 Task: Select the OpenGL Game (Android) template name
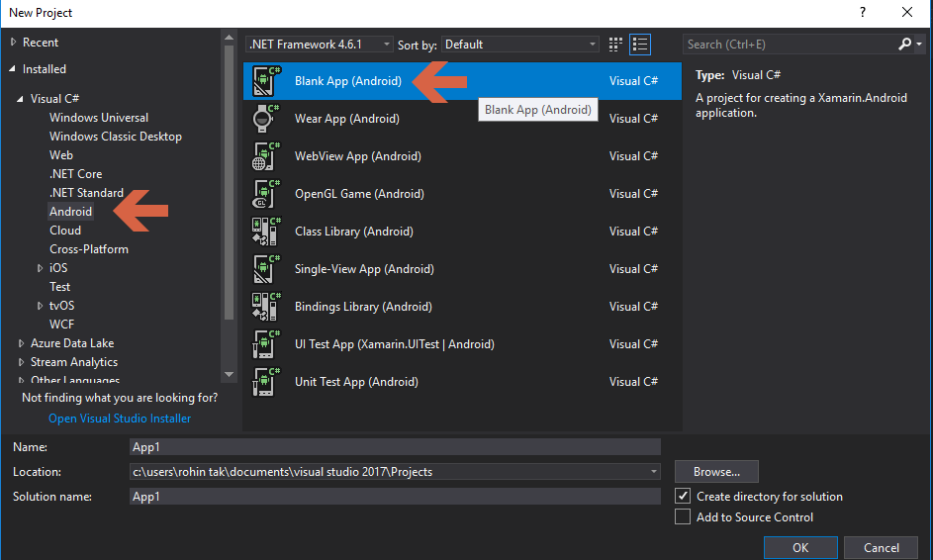tap(359, 193)
